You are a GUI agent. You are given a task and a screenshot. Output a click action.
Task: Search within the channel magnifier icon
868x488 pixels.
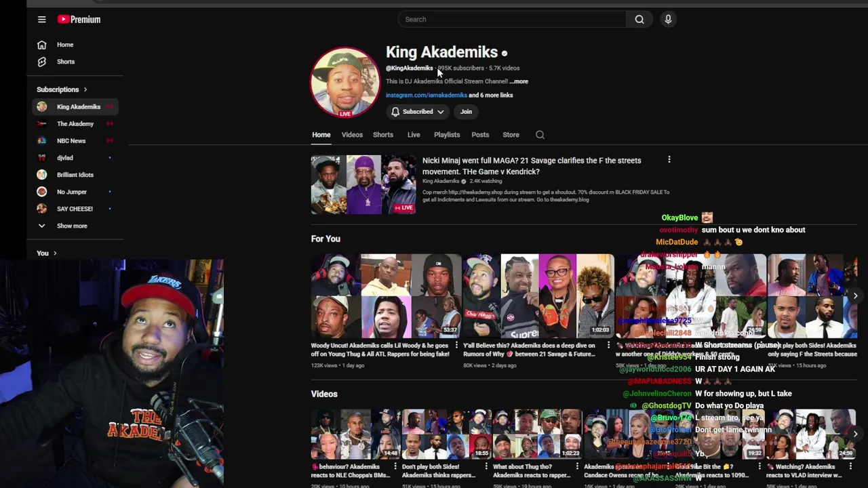pyautogui.click(x=540, y=135)
